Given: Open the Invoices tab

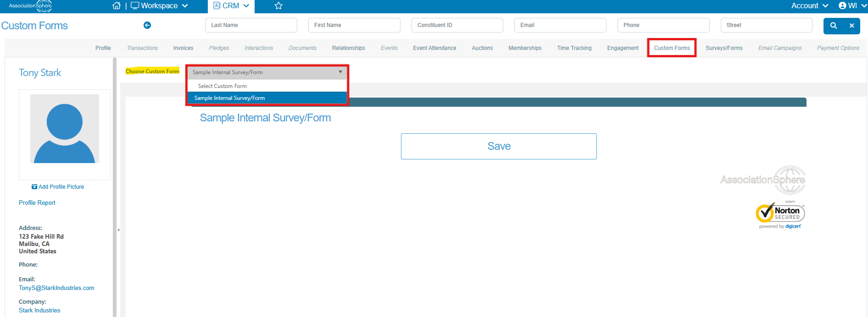Looking at the screenshot, I should [x=183, y=48].
